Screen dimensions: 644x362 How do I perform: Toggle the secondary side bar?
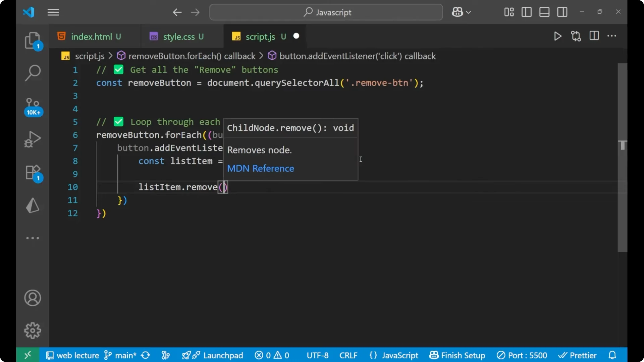562,12
